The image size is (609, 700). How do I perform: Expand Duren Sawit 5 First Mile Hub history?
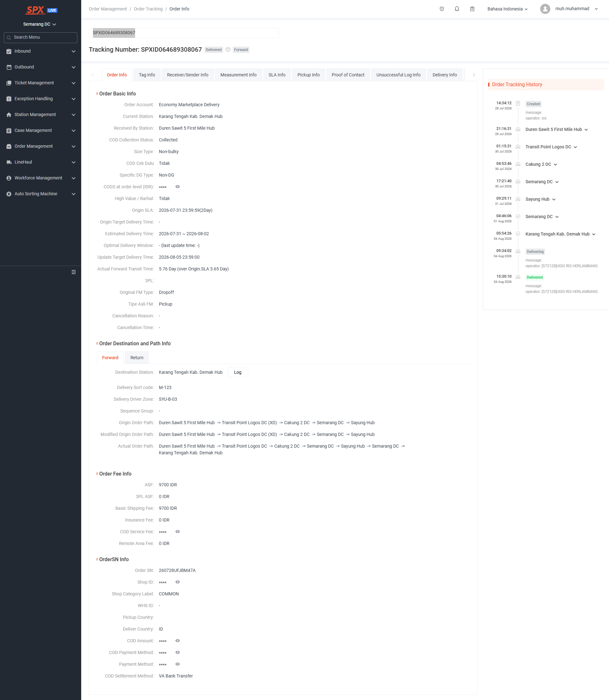586,130
